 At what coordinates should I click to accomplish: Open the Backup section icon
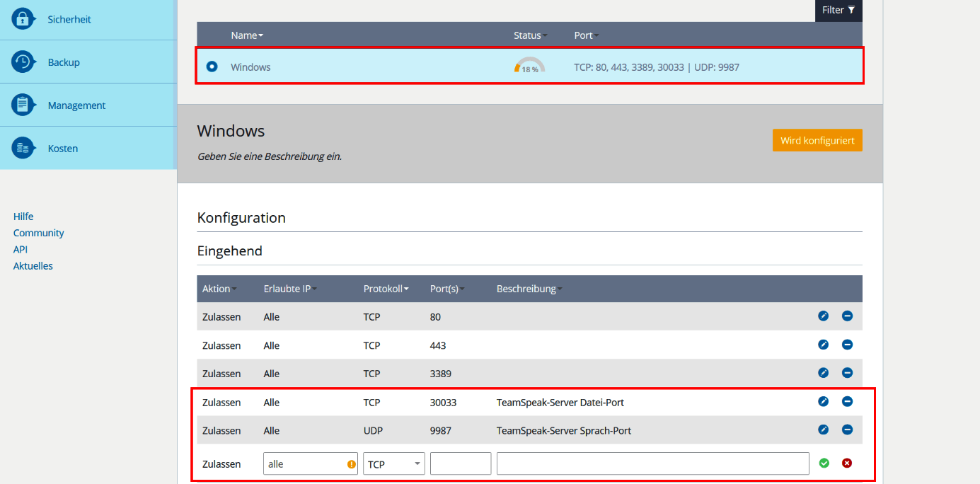pyautogui.click(x=22, y=62)
